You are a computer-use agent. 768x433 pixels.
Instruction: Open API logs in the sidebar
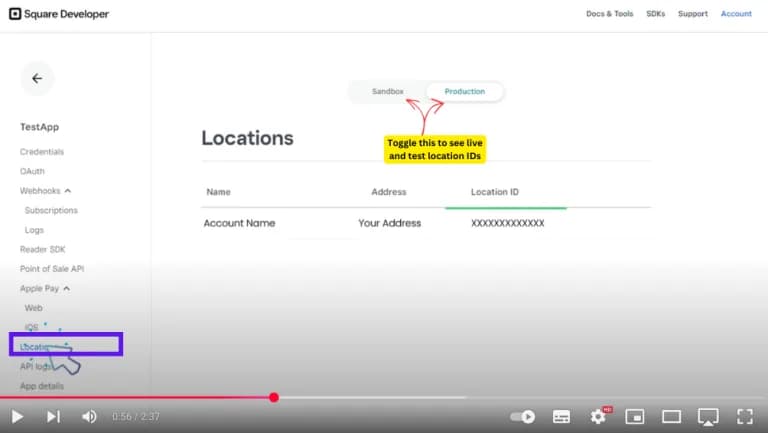[36, 366]
